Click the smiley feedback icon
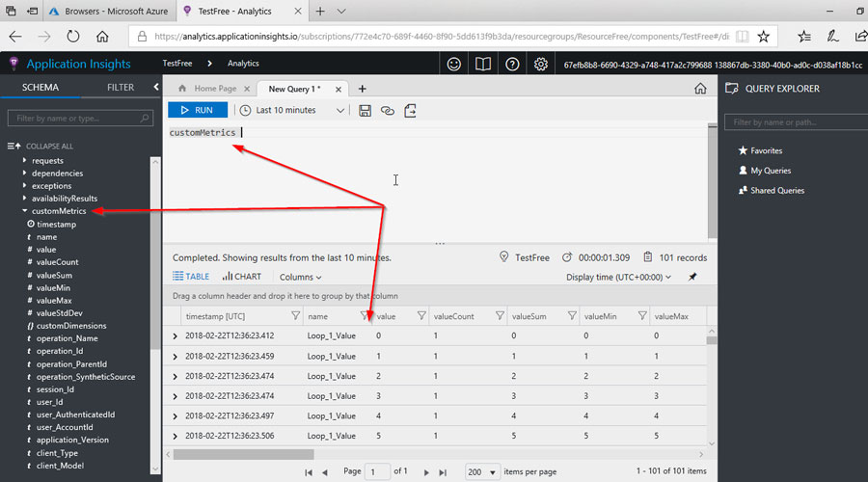 [x=454, y=65]
